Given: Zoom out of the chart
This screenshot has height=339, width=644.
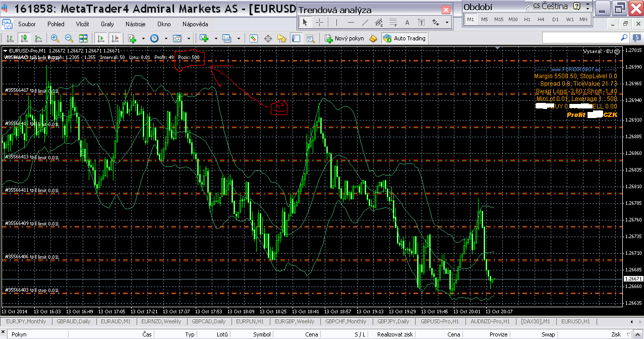Looking at the screenshot, I should [x=69, y=38].
